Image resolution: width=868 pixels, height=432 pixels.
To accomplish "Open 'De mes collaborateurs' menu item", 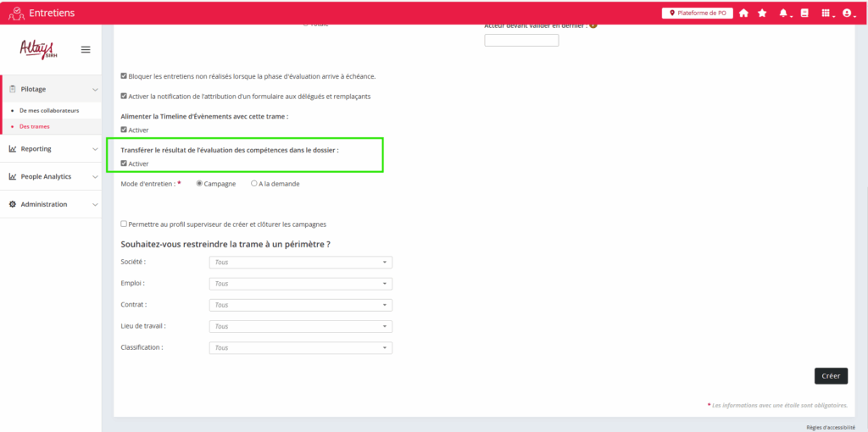I will pyautogui.click(x=49, y=111).
